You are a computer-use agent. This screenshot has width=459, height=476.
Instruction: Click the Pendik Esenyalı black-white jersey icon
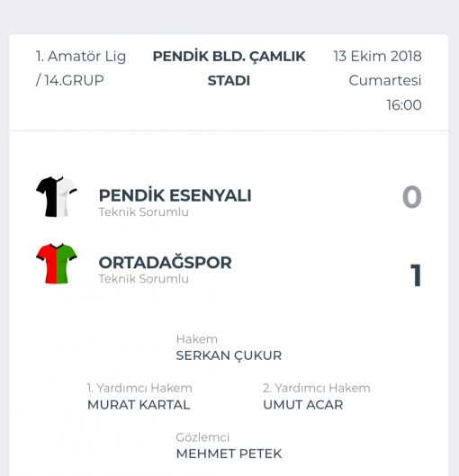(57, 197)
